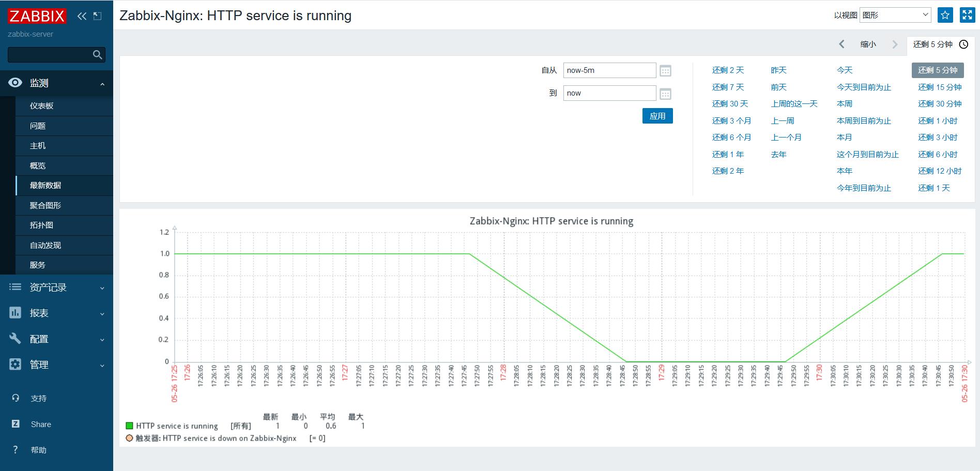Open 概览 in the sidebar
This screenshot has height=471, width=980.
(64, 165)
